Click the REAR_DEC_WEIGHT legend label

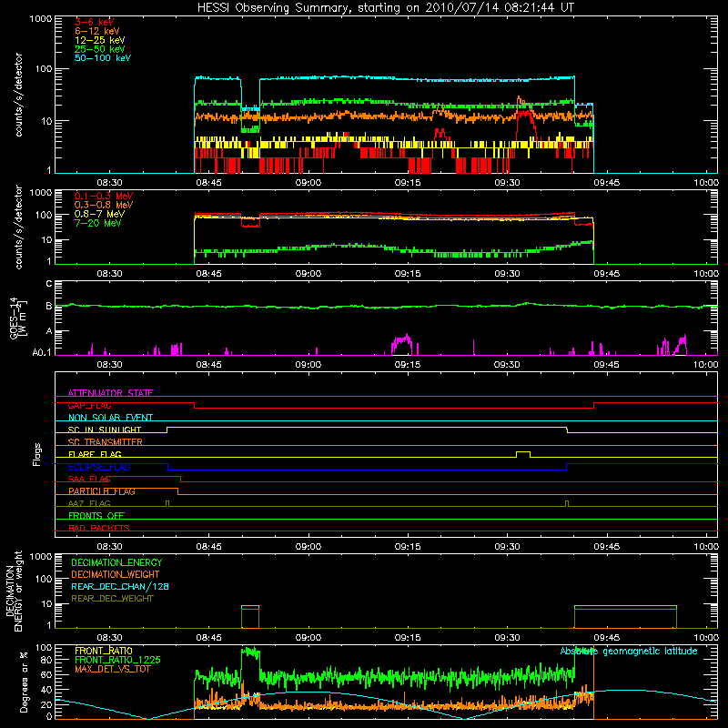pos(112,599)
